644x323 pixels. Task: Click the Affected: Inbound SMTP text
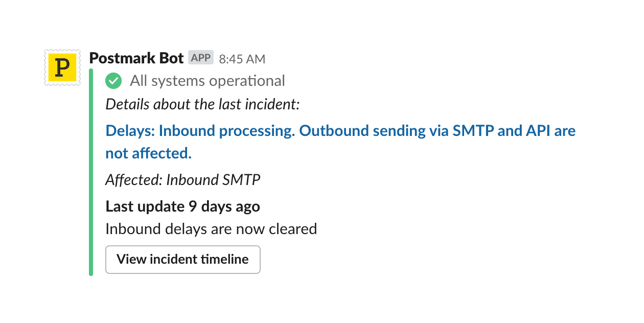[182, 180]
